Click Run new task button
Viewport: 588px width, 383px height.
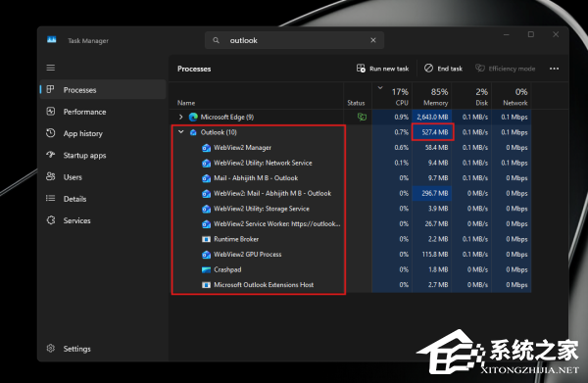(x=382, y=69)
